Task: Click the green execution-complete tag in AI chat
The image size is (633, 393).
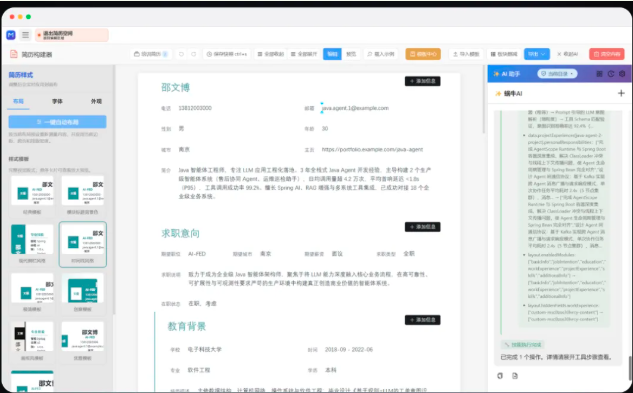Action: click(x=522, y=345)
